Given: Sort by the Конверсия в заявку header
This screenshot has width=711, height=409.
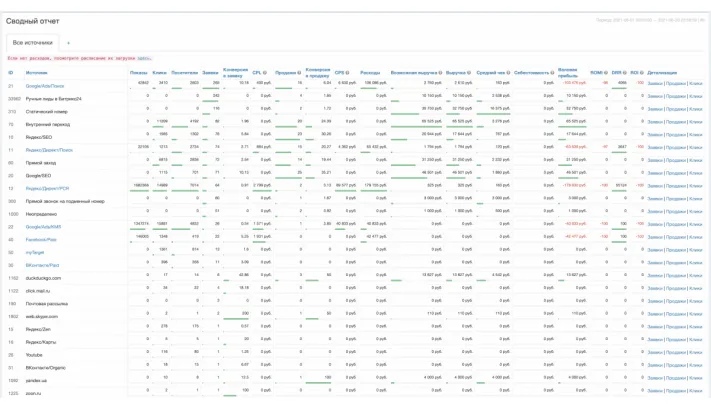Looking at the screenshot, I should click(235, 73).
